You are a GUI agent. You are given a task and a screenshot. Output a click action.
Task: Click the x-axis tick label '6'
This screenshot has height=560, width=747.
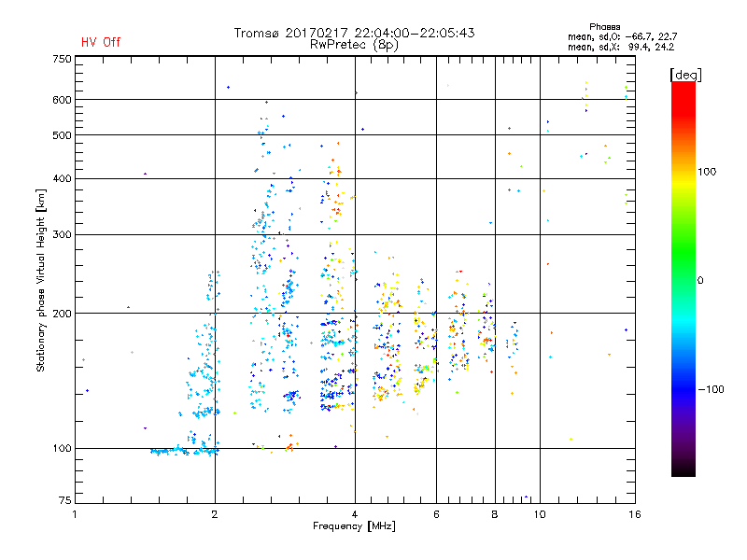coord(436,514)
